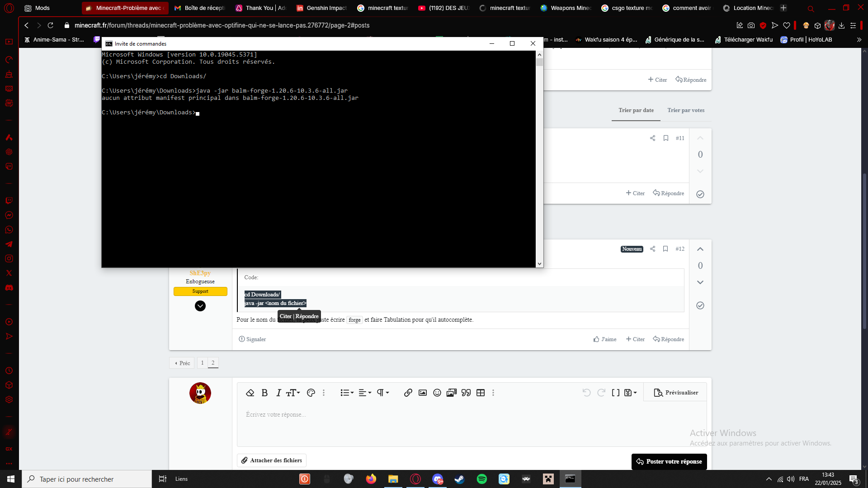868x488 pixels.
Task: Click the undo arrow in editor
Action: click(587, 393)
